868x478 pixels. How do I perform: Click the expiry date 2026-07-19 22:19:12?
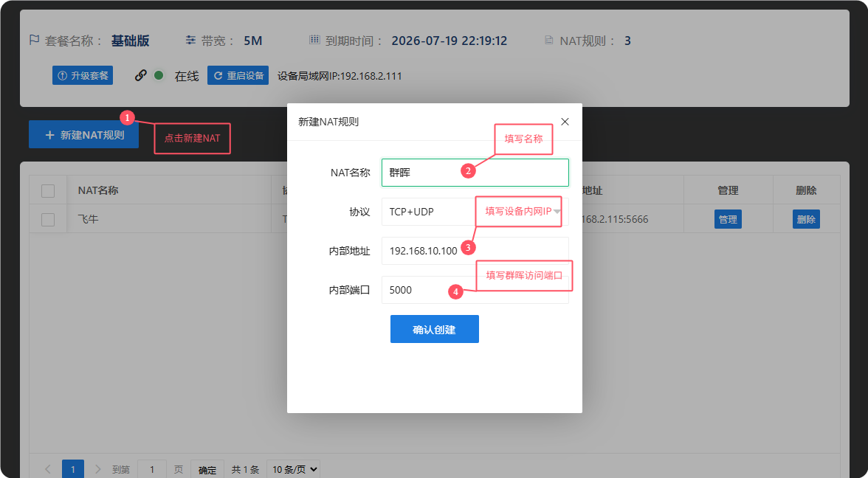(x=449, y=41)
